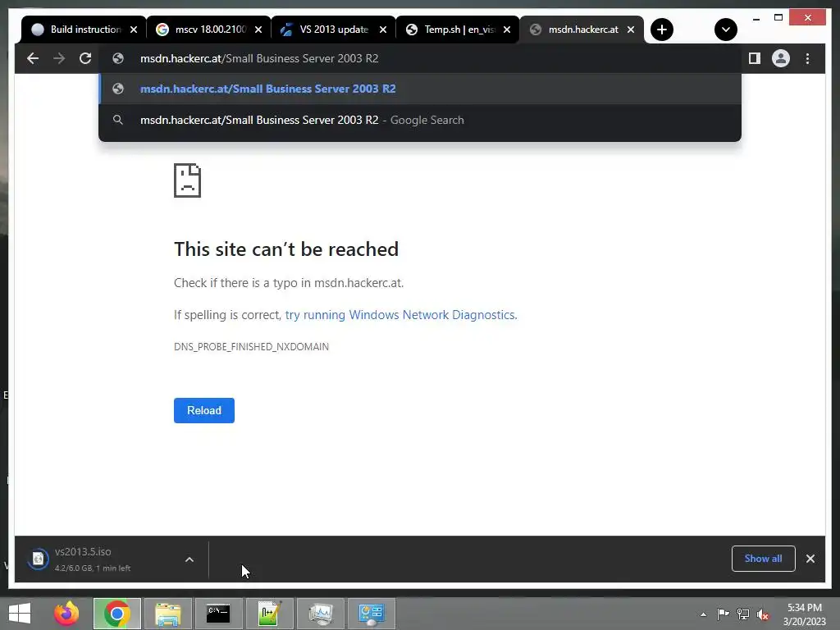
Task: Click the globe site info icon in address bar
Action: click(118, 58)
